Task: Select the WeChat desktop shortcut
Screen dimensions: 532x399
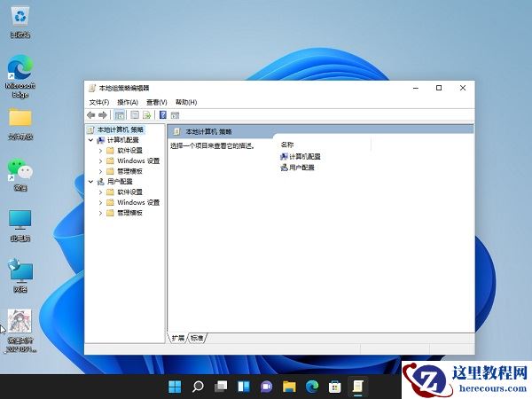Action: 20,175
